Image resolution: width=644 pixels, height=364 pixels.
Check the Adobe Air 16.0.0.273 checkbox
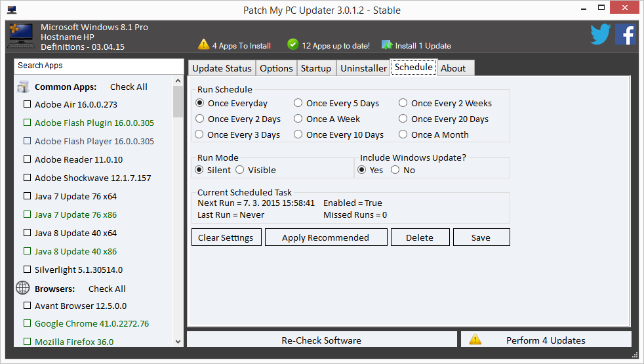coord(27,104)
